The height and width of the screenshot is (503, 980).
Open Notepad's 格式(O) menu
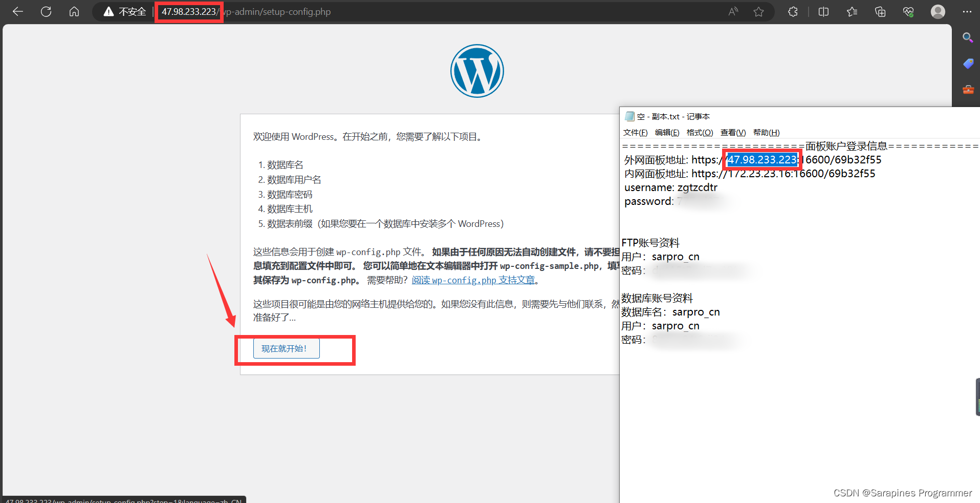tap(700, 133)
